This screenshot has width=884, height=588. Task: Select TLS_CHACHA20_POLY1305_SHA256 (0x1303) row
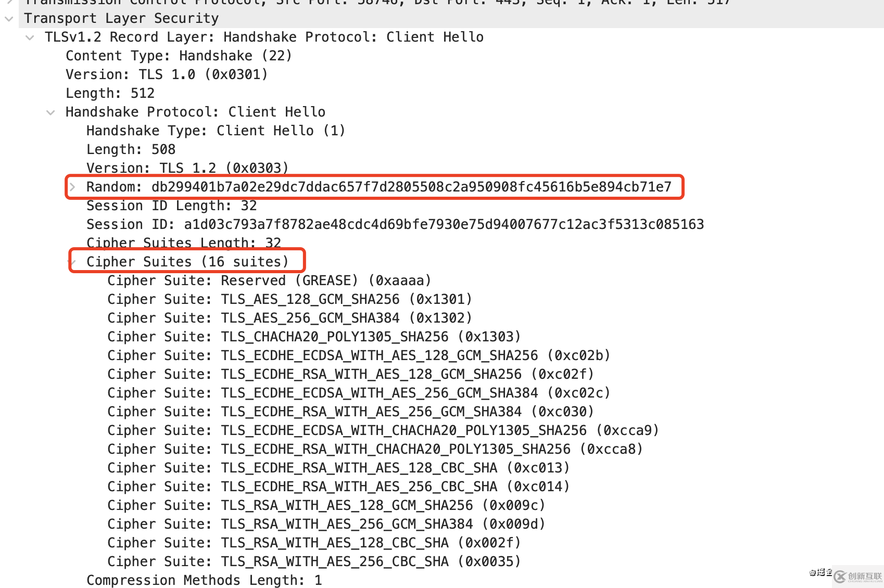313,337
